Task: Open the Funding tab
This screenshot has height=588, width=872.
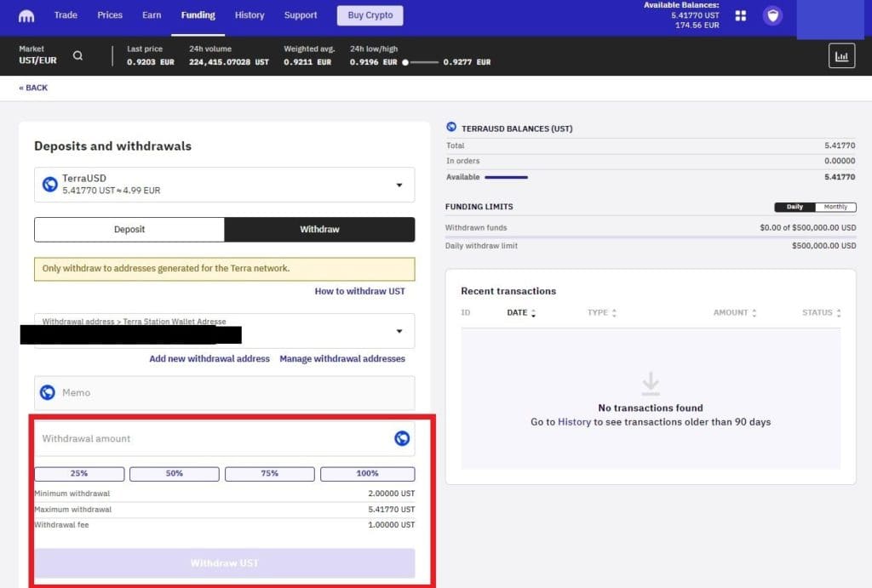Action: pyautogui.click(x=198, y=15)
